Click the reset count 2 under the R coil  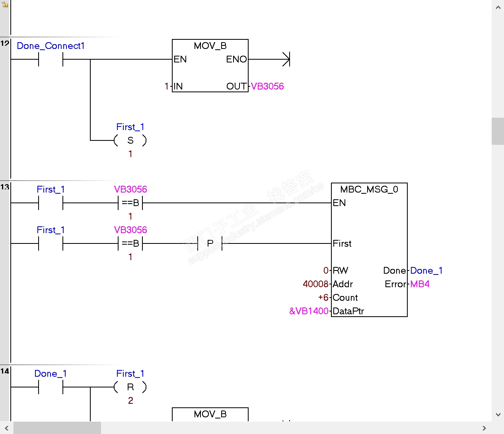click(130, 401)
